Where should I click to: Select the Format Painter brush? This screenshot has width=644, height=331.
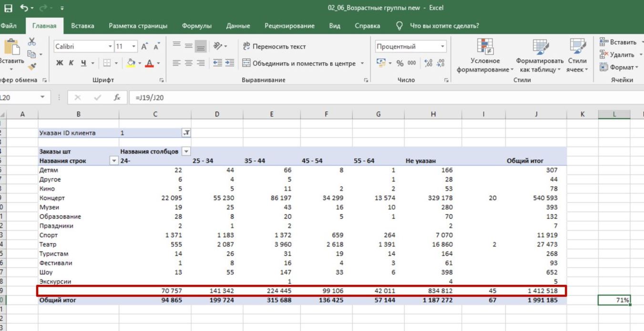[x=32, y=67]
